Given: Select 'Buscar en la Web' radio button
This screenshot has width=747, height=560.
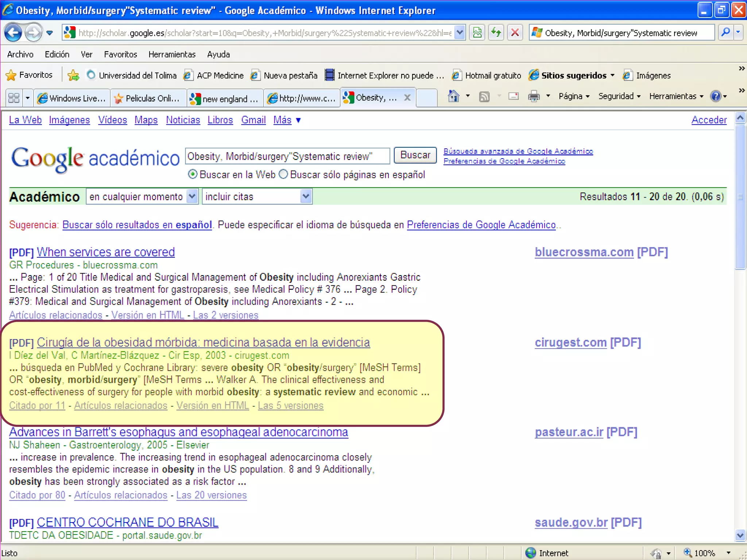Looking at the screenshot, I should 192,174.
